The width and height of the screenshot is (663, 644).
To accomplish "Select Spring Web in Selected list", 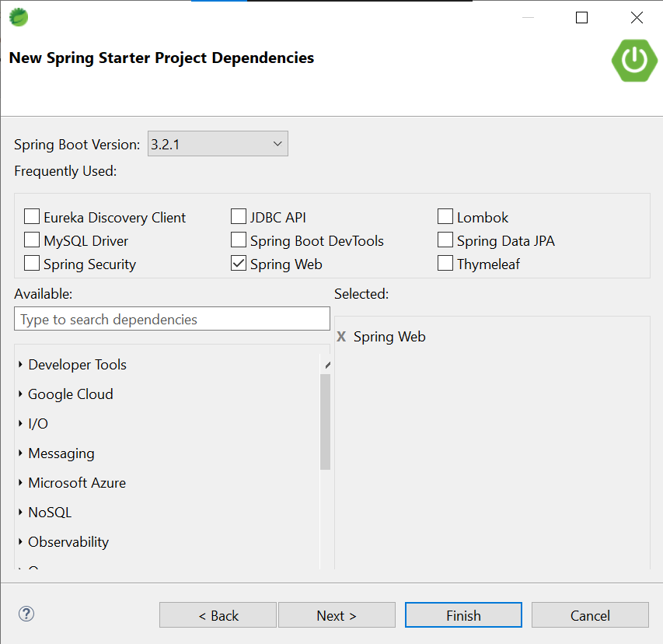I will 389,337.
